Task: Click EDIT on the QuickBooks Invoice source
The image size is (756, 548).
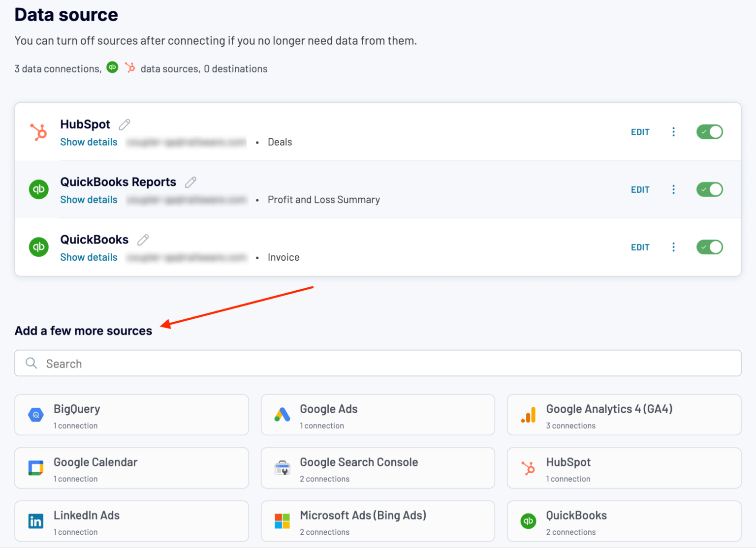Action: click(x=640, y=247)
